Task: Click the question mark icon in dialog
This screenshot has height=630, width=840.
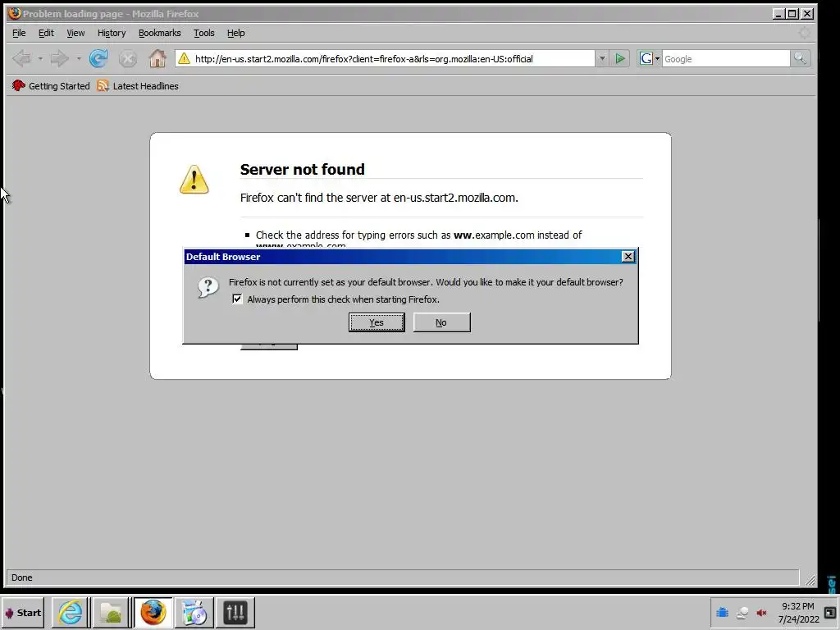Action: [208, 288]
